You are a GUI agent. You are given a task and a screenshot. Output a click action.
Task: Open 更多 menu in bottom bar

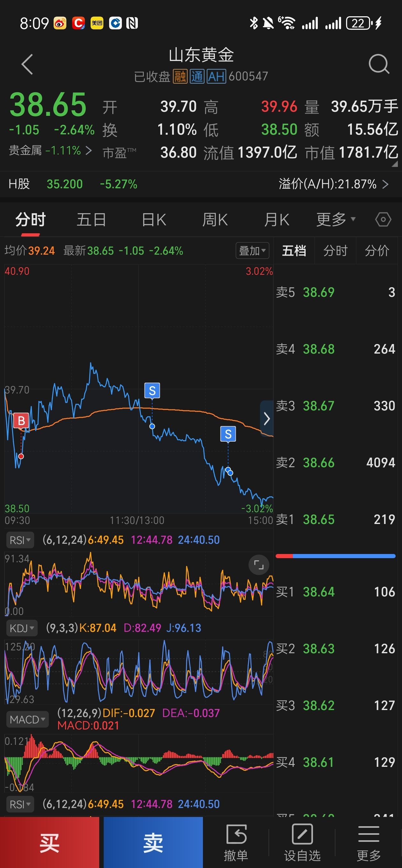368,842
